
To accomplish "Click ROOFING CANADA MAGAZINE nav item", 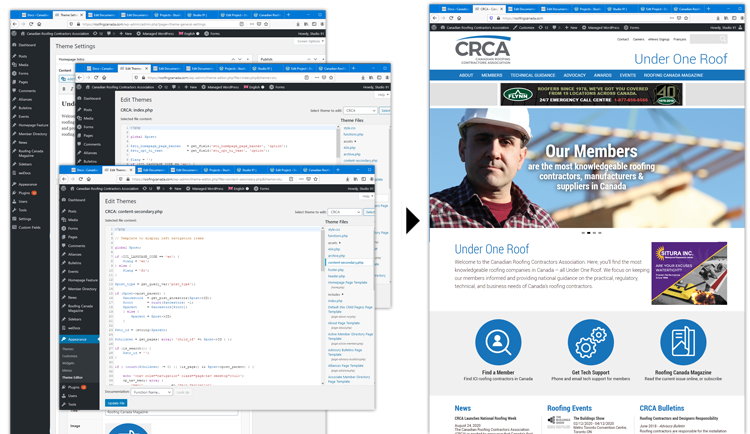I will (673, 75).
